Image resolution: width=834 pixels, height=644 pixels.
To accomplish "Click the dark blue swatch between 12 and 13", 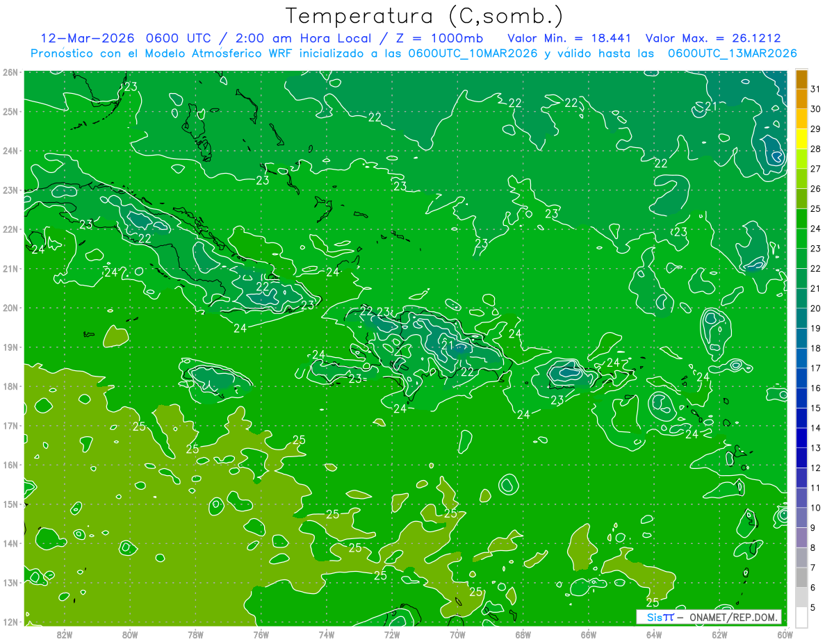I will pos(801,458).
